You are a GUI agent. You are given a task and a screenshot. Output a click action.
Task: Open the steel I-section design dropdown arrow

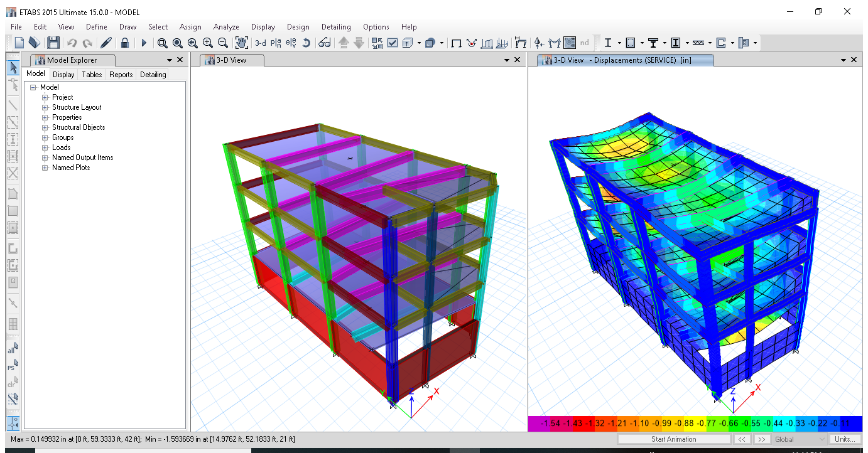(x=619, y=43)
